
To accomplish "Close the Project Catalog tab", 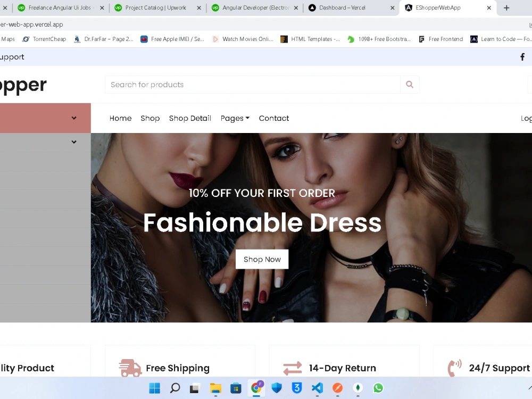I will coord(199,8).
